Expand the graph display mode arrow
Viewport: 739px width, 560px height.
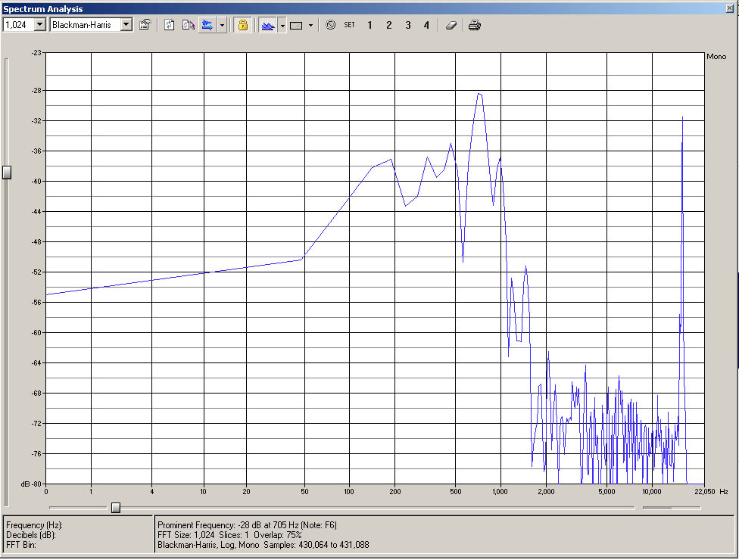pyautogui.click(x=282, y=25)
